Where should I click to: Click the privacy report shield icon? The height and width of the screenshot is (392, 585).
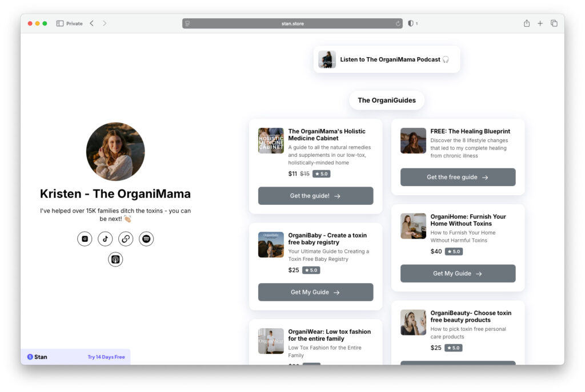click(410, 23)
